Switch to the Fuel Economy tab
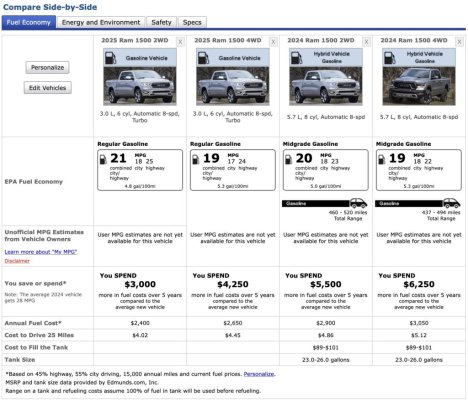The width and height of the screenshot is (468, 400). click(x=29, y=22)
